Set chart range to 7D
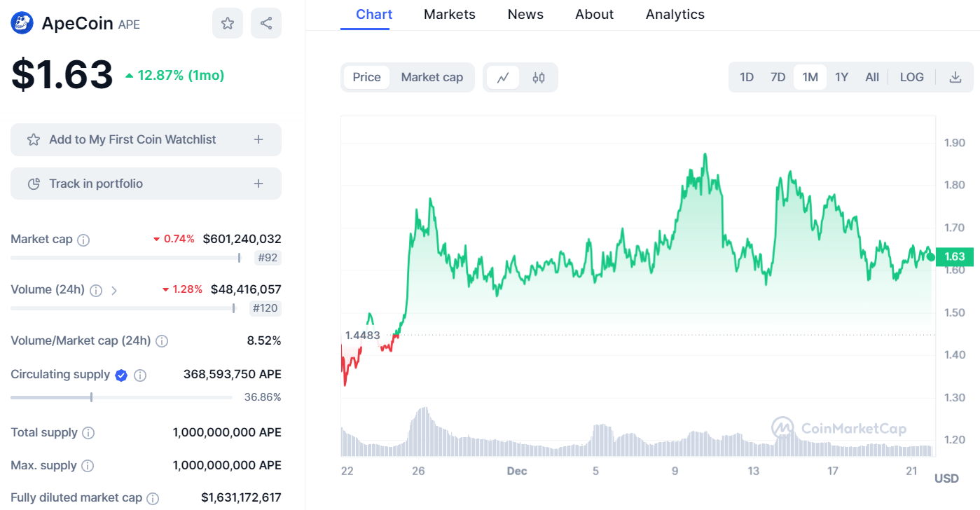Viewport: 980px width, 510px height. pyautogui.click(x=778, y=77)
